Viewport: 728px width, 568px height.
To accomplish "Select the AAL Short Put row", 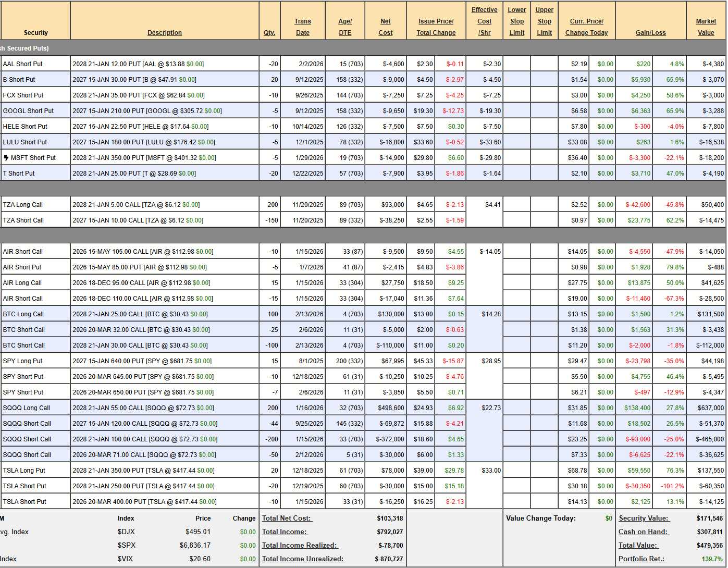I will (23, 64).
